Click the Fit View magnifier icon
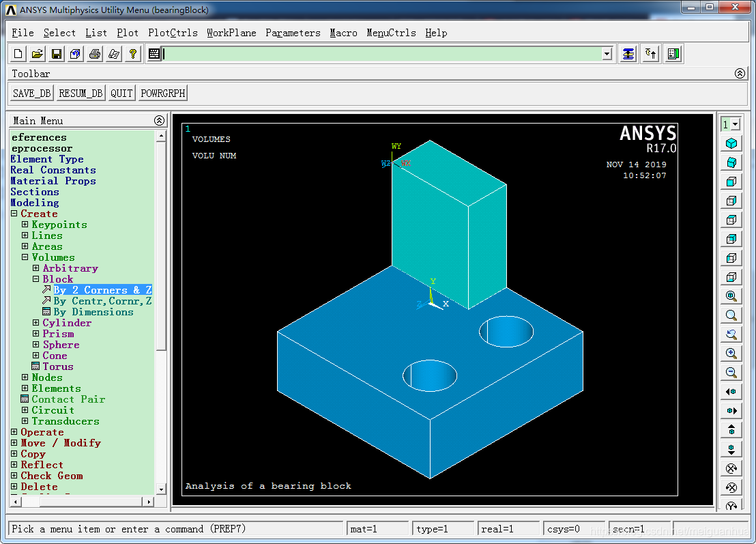Viewport: 756px width, 544px height. tap(731, 296)
